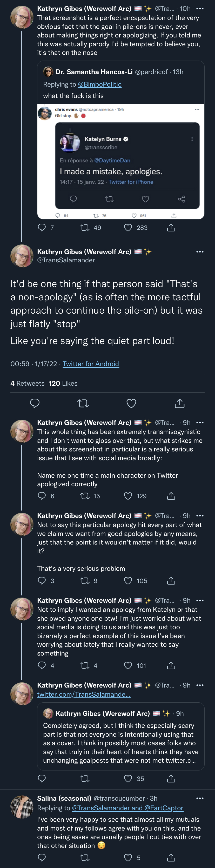Reply to the tweet with 105 likes
The image size is (215, 868).
click(42, 581)
